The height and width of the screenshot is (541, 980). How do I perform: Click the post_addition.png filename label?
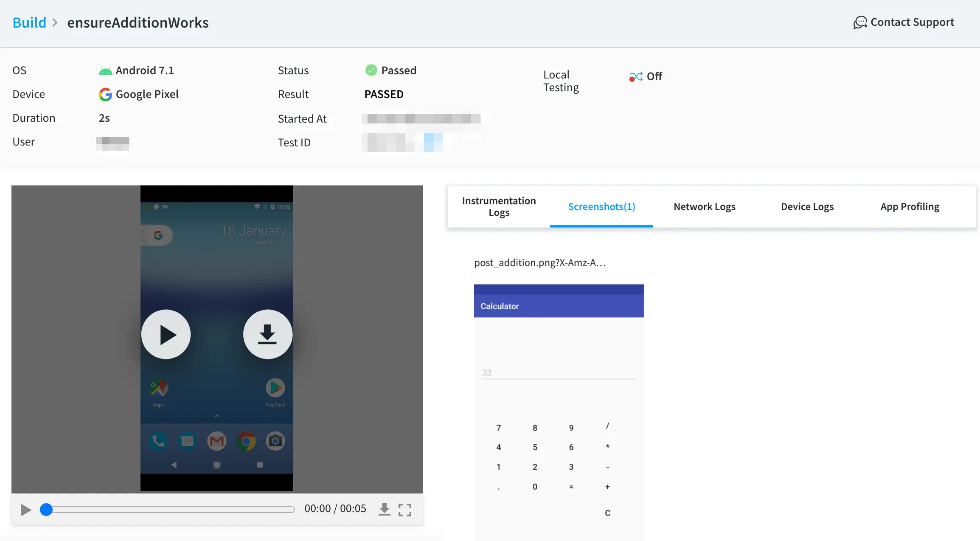pos(539,263)
